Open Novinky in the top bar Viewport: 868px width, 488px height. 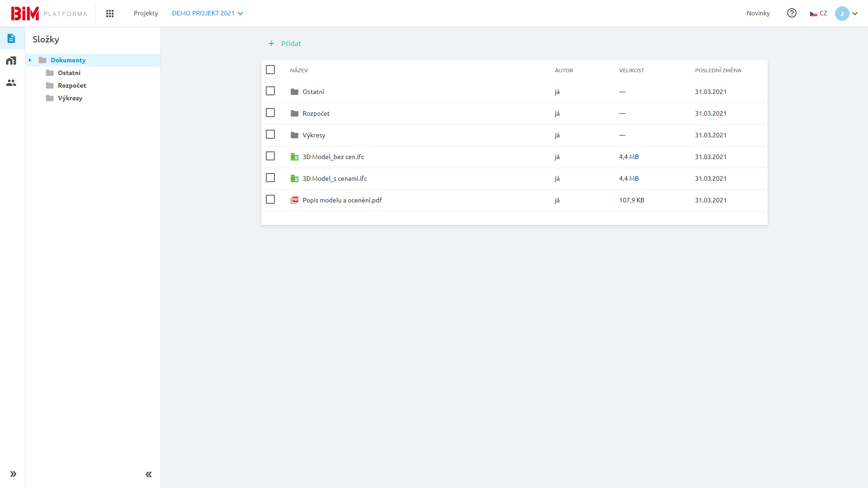(x=758, y=14)
